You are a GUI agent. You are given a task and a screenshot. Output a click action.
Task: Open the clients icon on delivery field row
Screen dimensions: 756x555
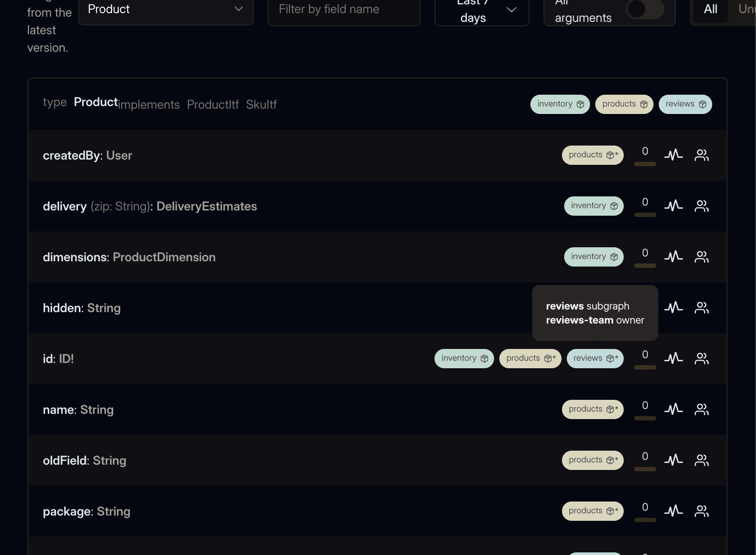(x=702, y=206)
